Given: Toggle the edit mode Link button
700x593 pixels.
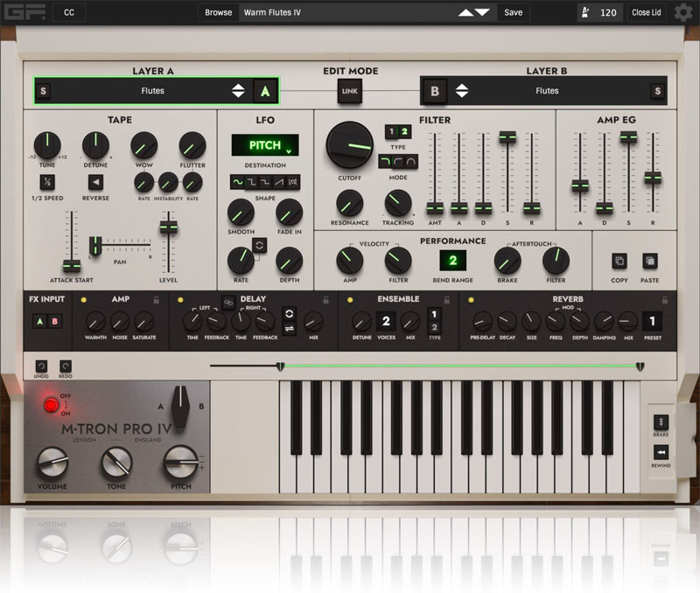Looking at the screenshot, I should click(x=350, y=91).
